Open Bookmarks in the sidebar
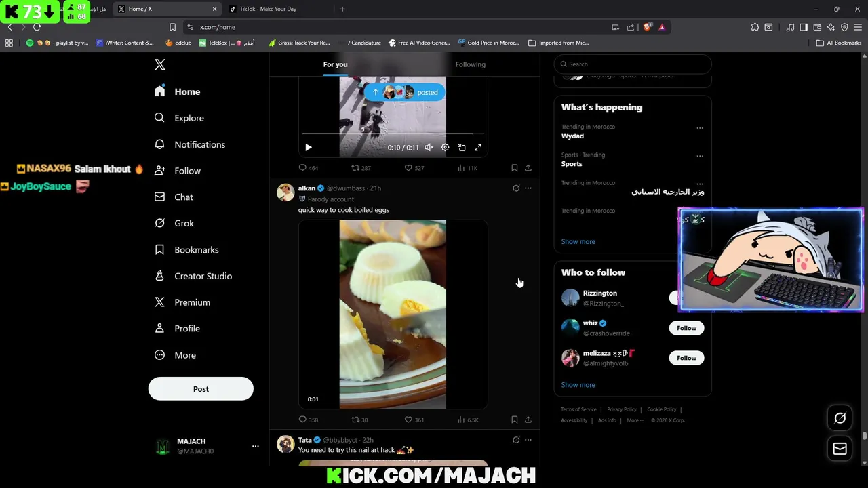Viewport: 868px width, 488px height. (x=186, y=250)
